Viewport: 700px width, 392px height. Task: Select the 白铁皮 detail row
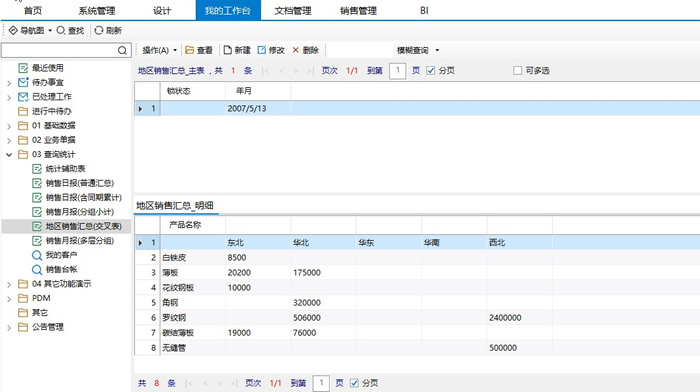417,258
